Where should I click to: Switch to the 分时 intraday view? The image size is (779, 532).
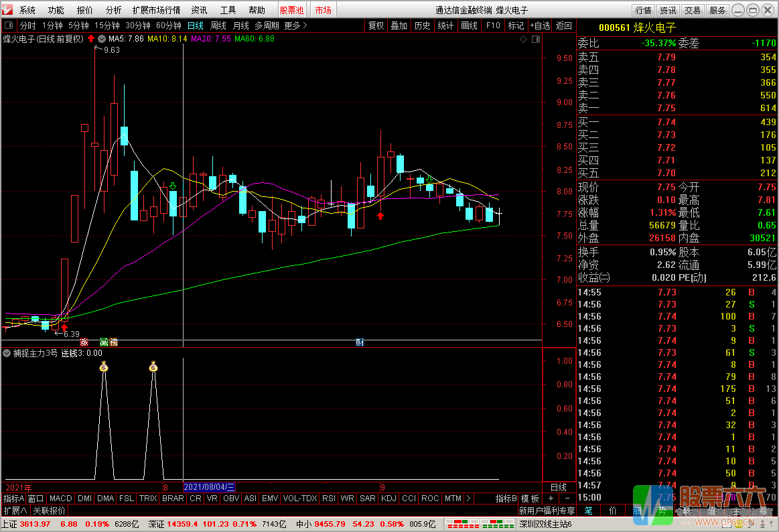pos(28,25)
